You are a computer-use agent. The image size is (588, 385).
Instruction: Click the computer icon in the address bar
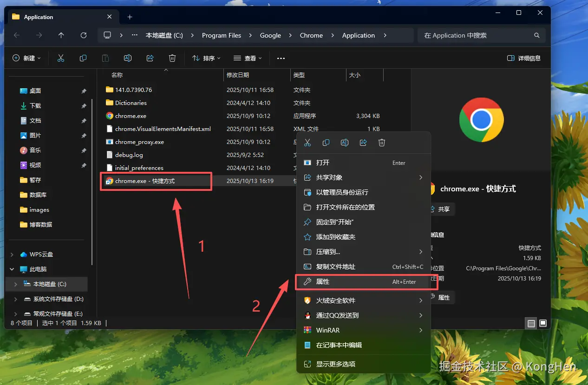click(x=107, y=35)
